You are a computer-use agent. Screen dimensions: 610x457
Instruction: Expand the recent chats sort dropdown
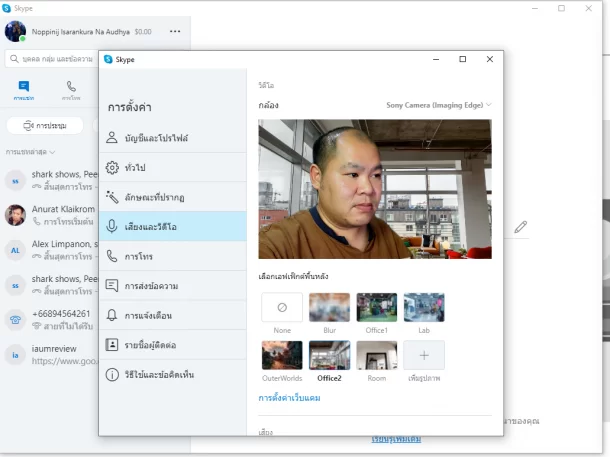click(30, 152)
